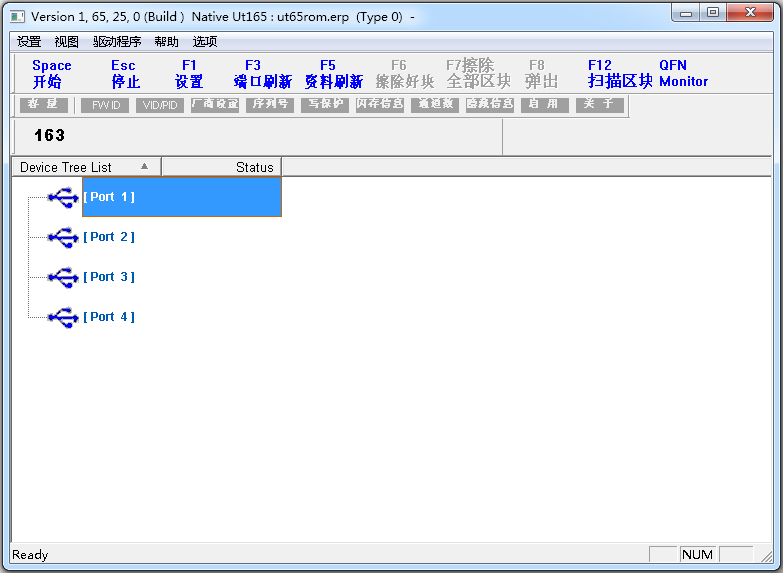Image resolution: width=783 pixels, height=573 pixels.
Task: Click the 163 value text
Action: coord(49,135)
